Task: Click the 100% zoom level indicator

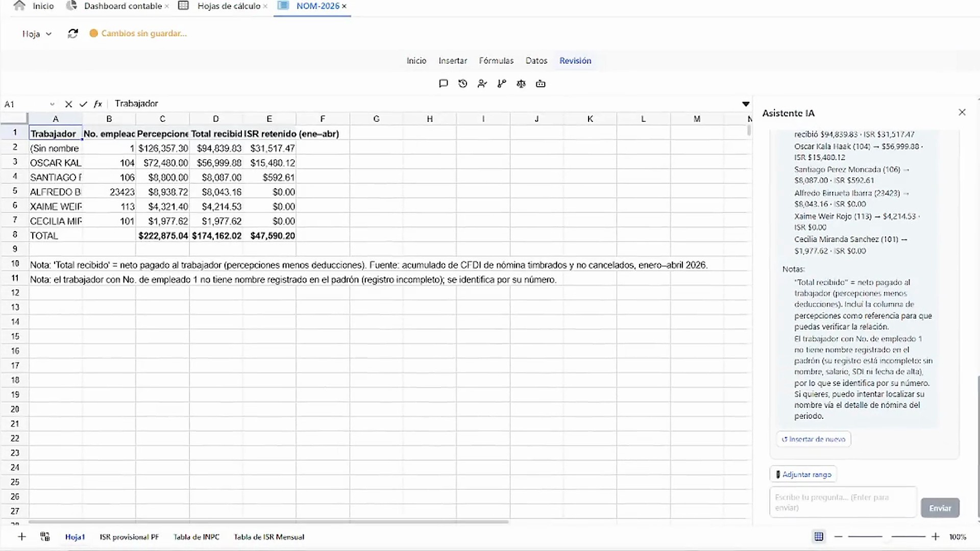Action: (958, 537)
